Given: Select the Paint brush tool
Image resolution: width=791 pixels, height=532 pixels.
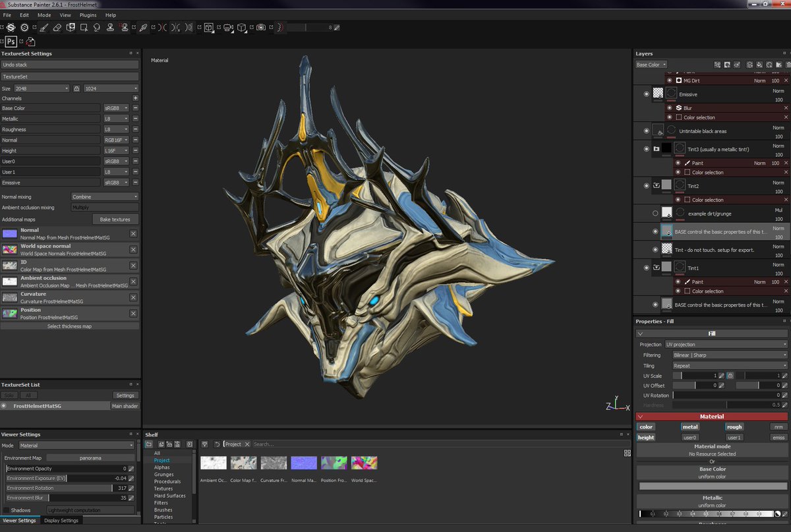Looking at the screenshot, I should pos(44,28).
